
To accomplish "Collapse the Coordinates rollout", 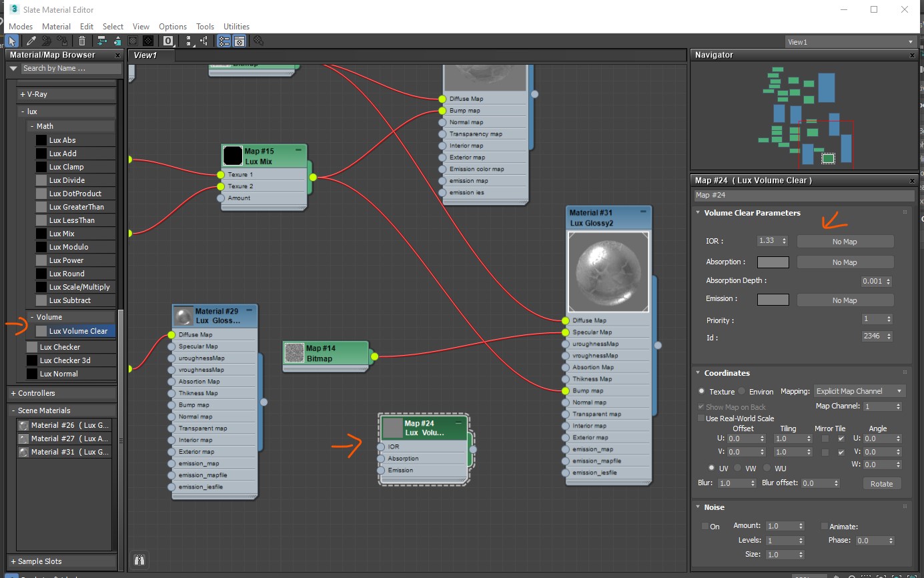I will pos(699,373).
